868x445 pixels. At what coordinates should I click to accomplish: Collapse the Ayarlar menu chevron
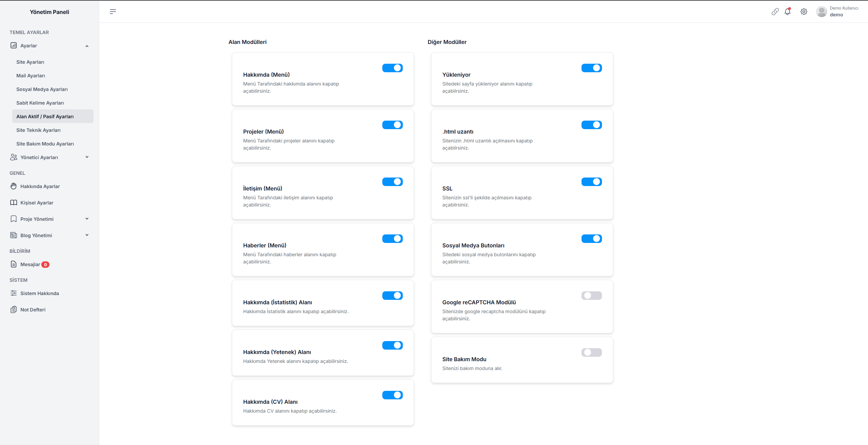[x=87, y=46]
